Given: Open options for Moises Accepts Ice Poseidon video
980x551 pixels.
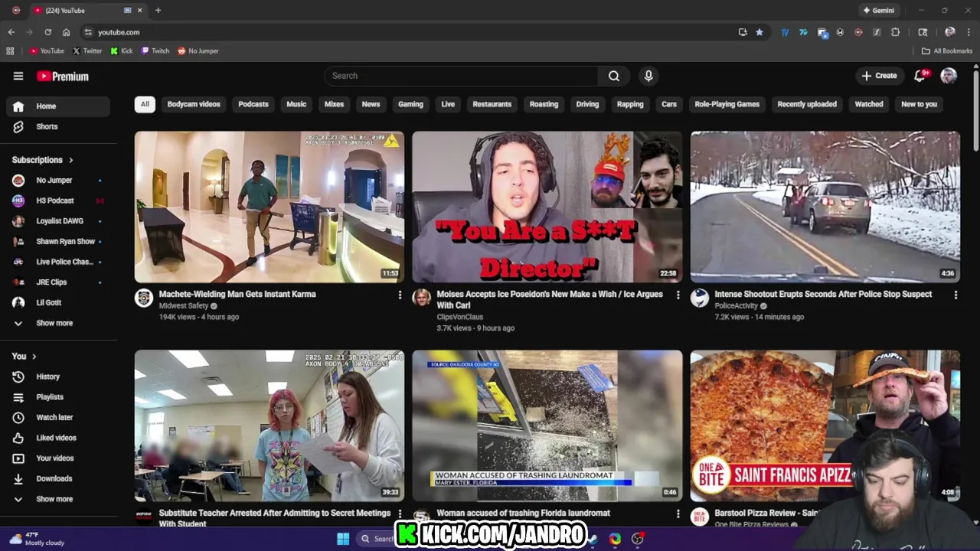Looking at the screenshot, I should click(678, 295).
